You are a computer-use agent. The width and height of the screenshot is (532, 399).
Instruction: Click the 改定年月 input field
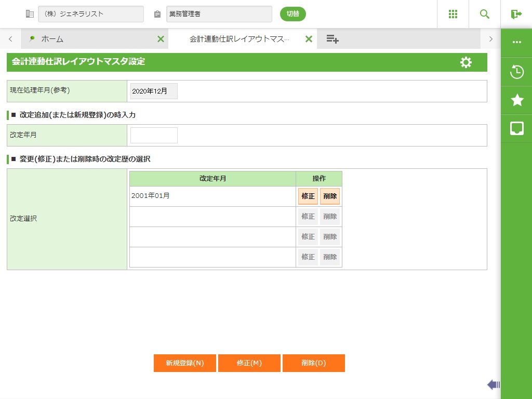pyautogui.click(x=154, y=135)
